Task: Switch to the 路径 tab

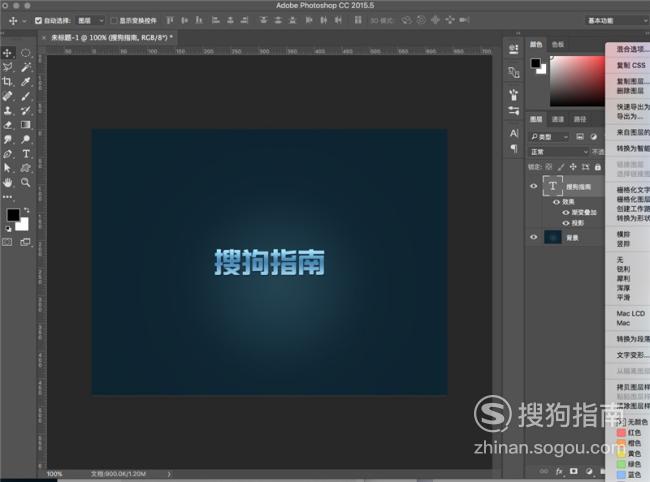Action: [580, 119]
